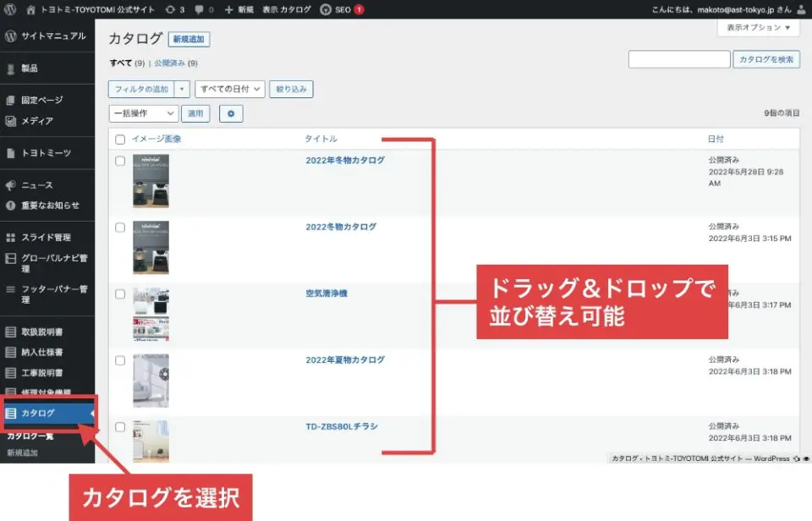Viewport: 812px width, 521px height.
Task: Open 固定ページ in the sidebar
Action: [47, 100]
